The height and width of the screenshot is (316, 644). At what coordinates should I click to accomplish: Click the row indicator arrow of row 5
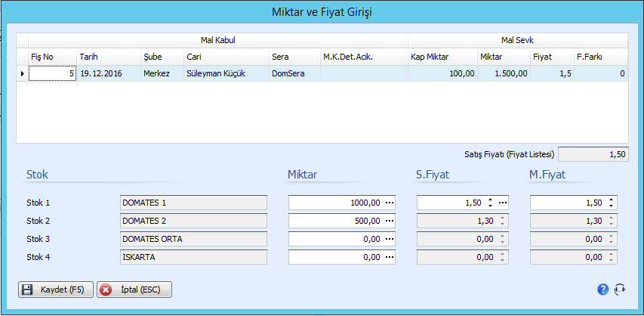point(22,73)
